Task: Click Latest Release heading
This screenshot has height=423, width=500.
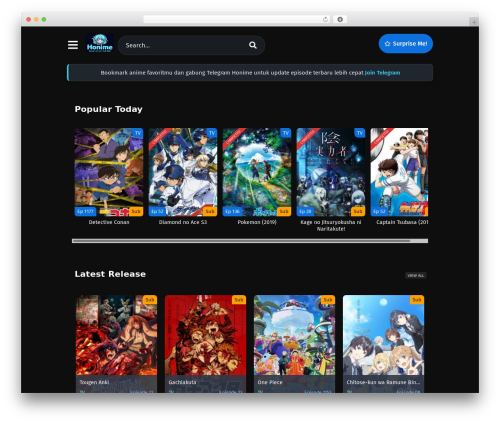Action: pyautogui.click(x=110, y=274)
